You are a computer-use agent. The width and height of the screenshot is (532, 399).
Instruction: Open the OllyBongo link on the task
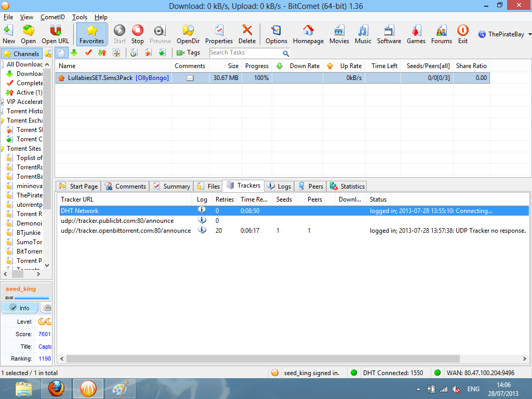152,78
